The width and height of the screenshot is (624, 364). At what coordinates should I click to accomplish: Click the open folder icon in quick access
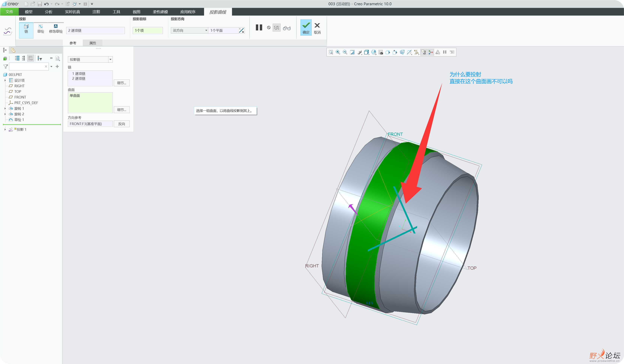[33, 4]
